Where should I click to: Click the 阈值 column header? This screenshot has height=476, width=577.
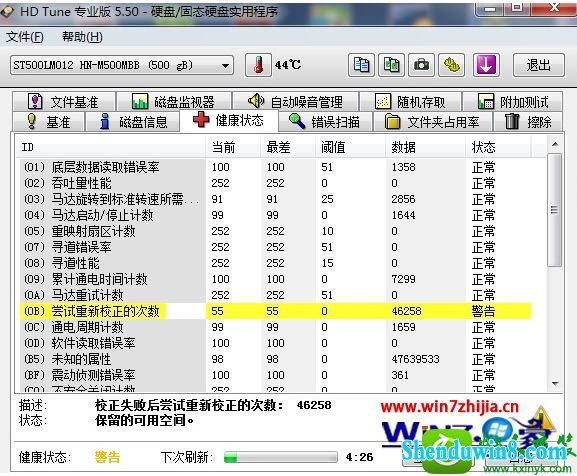(x=350, y=147)
